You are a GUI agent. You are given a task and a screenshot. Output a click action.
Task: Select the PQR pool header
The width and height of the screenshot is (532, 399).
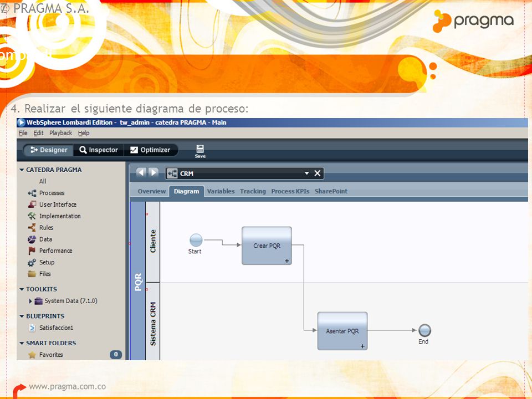click(x=138, y=282)
